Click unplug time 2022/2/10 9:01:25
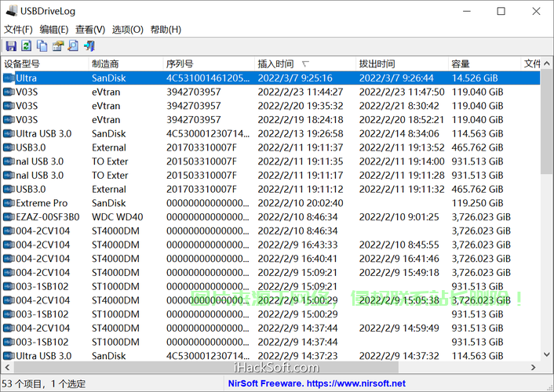The height and width of the screenshot is (392, 554). (399, 217)
